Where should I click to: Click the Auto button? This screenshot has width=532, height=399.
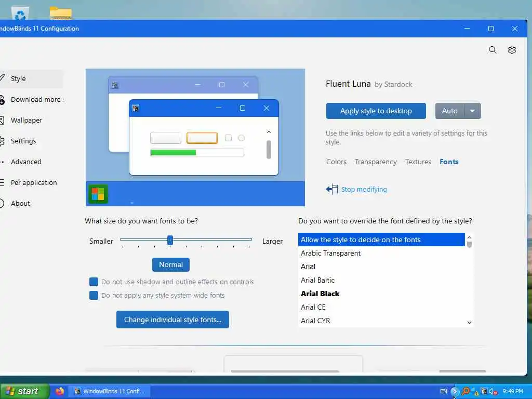pos(450,111)
